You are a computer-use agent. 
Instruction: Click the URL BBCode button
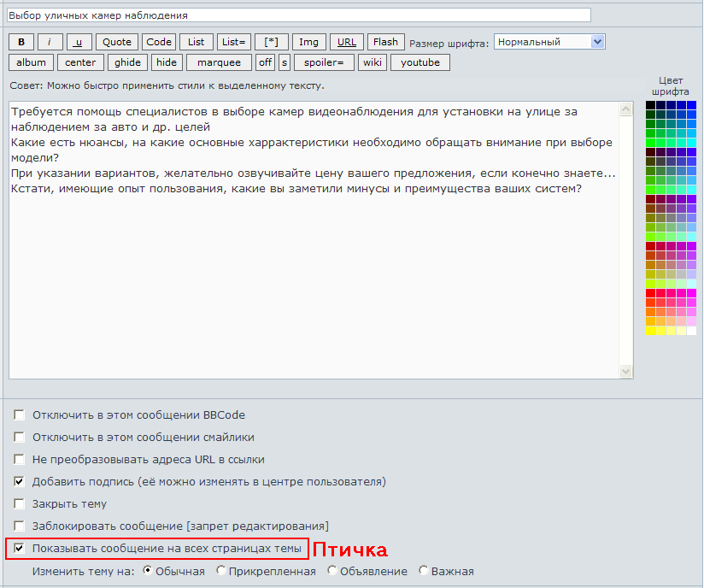(x=347, y=42)
